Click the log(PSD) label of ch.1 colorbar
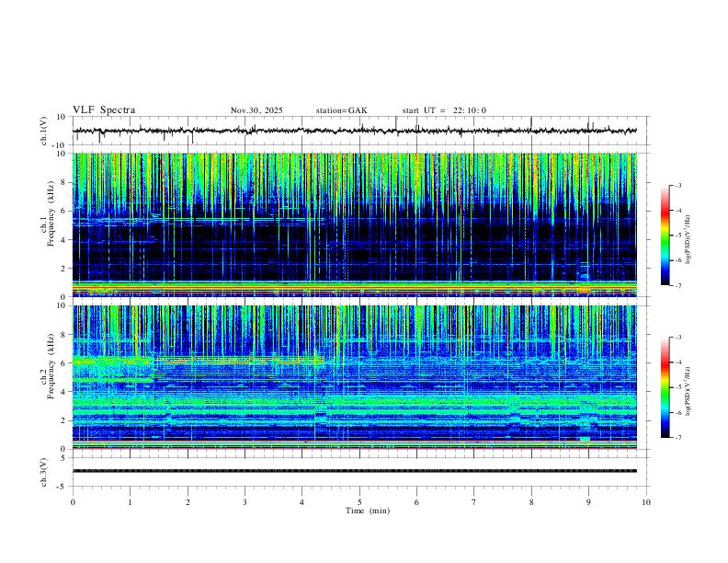This screenshot has height=563, width=728. point(688,239)
